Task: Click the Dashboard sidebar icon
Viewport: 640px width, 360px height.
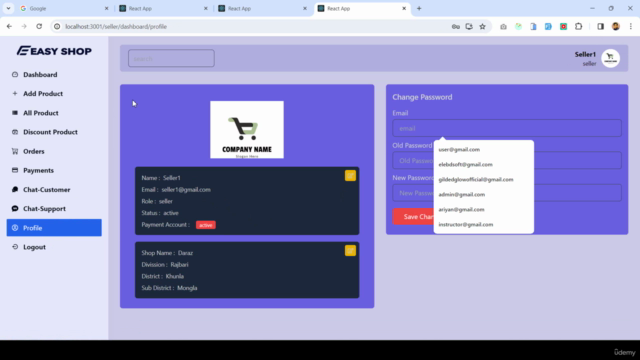Action: point(15,75)
